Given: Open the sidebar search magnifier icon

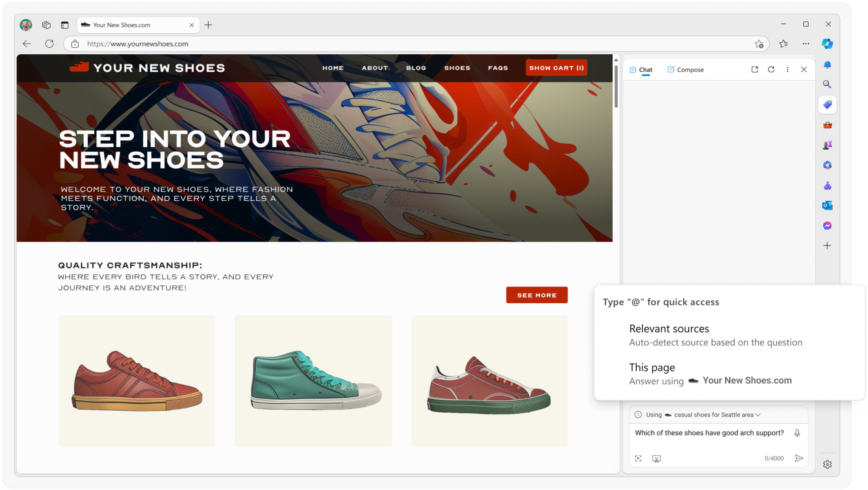Looking at the screenshot, I should pos(827,84).
